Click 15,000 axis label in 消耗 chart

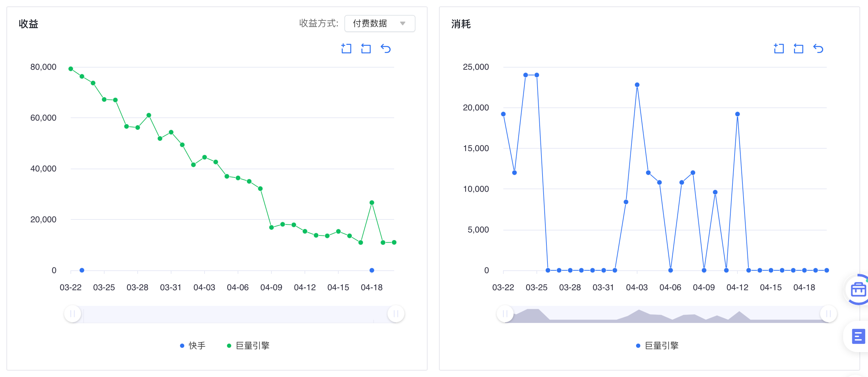coord(476,148)
